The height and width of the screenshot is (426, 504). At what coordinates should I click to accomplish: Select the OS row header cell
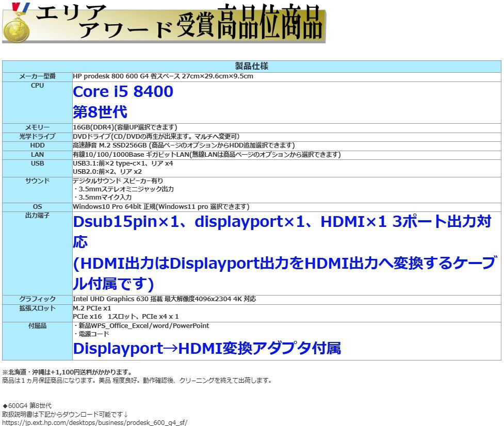(x=37, y=206)
